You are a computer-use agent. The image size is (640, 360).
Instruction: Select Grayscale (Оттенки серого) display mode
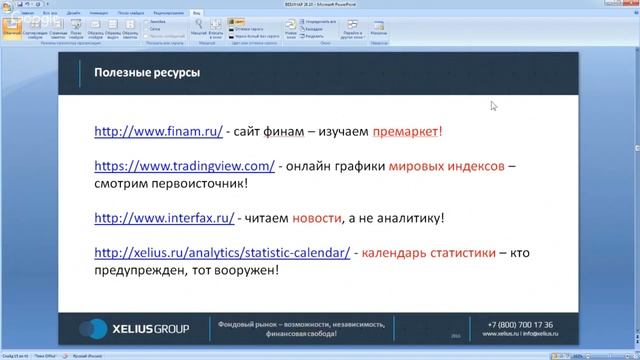(x=246, y=29)
